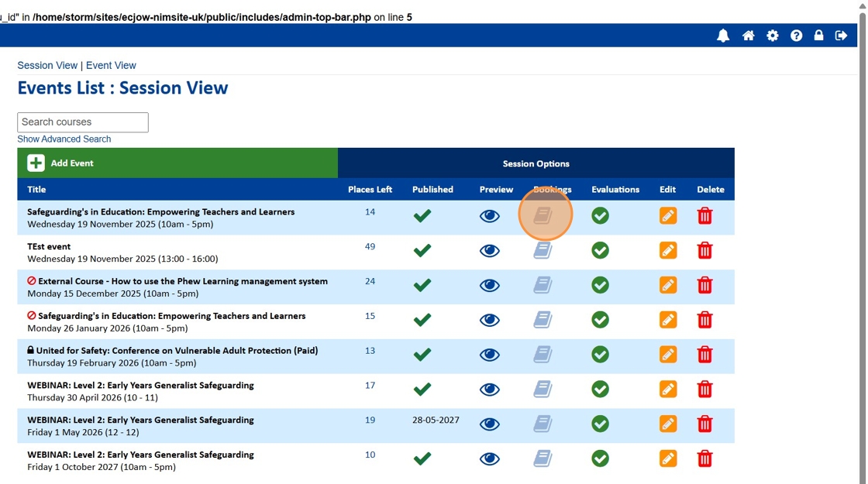Edit the 30 April 2026 webinar
Image resolution: width=868 pixels, height=484 pixels.
click(x=668, y=390)
